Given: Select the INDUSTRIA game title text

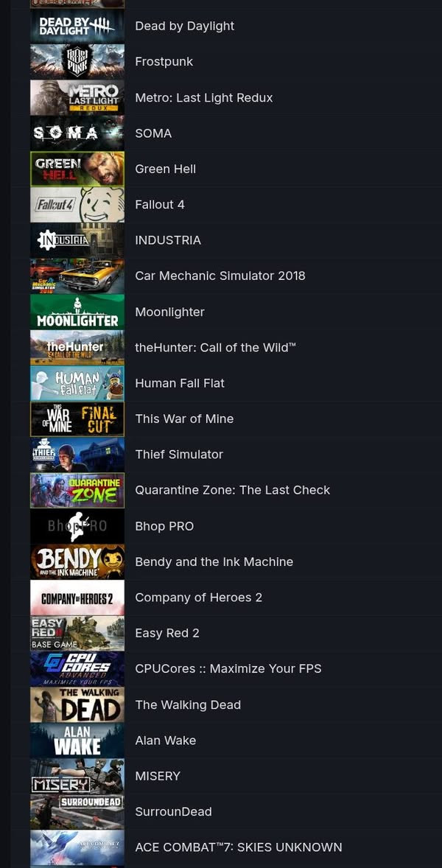Looking at the screenshot, I should (168, 240).
